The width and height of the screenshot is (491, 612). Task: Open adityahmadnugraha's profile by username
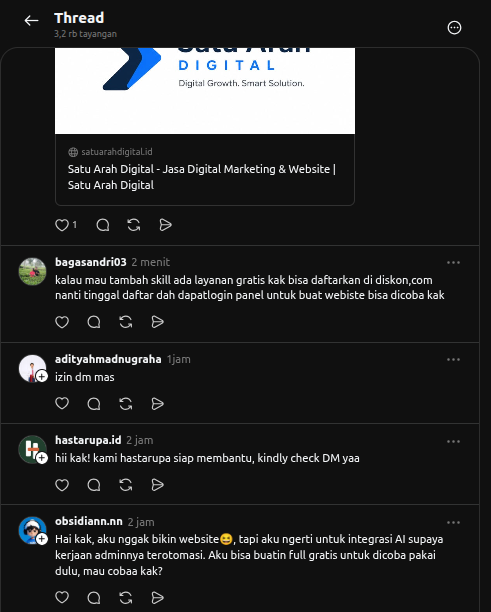(108, 359)
